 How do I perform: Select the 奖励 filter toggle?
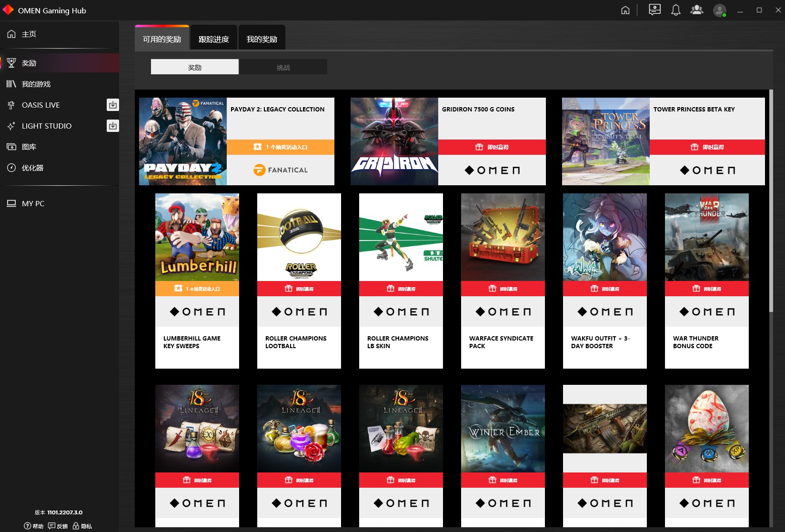tap(195, 67)
